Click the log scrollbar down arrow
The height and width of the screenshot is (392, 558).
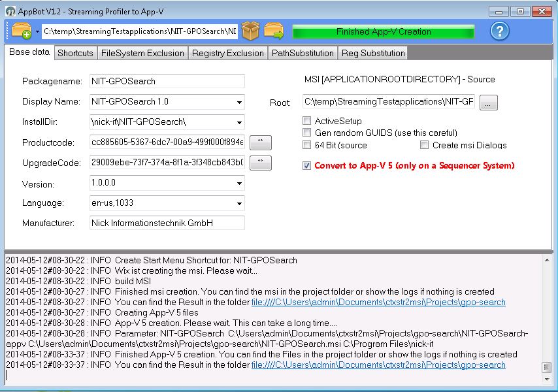[x=547, y=379]
